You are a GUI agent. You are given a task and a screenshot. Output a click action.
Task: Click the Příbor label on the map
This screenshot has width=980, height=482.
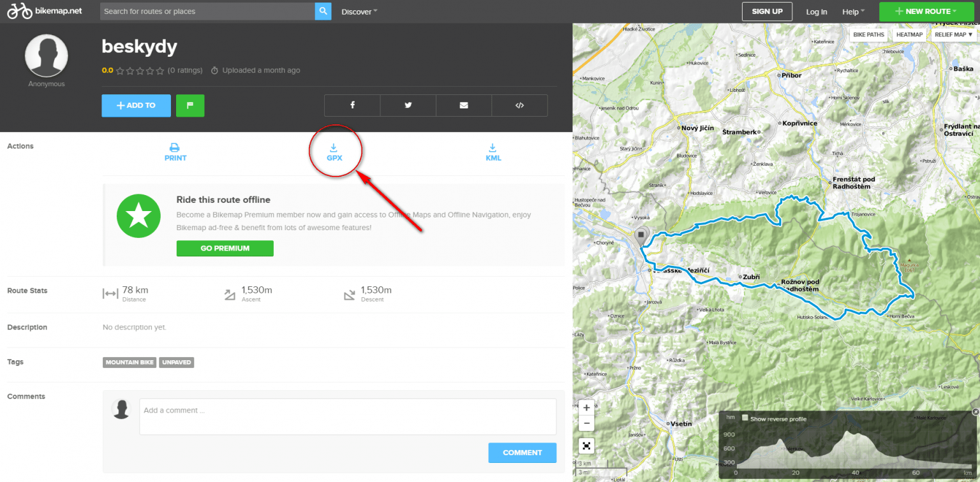tap(792, 75)
